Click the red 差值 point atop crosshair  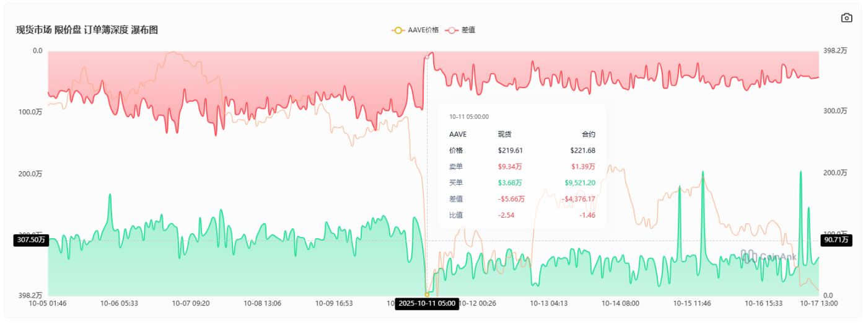(x=427, y=57)
